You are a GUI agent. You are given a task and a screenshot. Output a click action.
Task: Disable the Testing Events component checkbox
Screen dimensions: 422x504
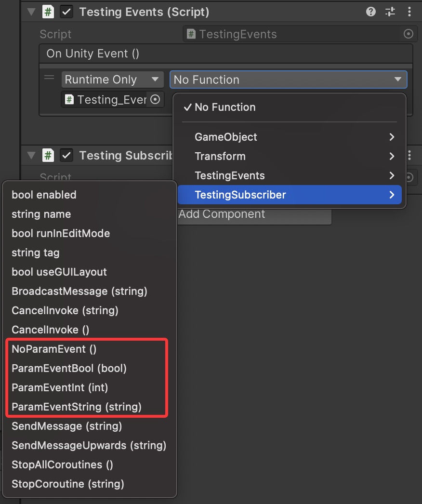[66, 12]
